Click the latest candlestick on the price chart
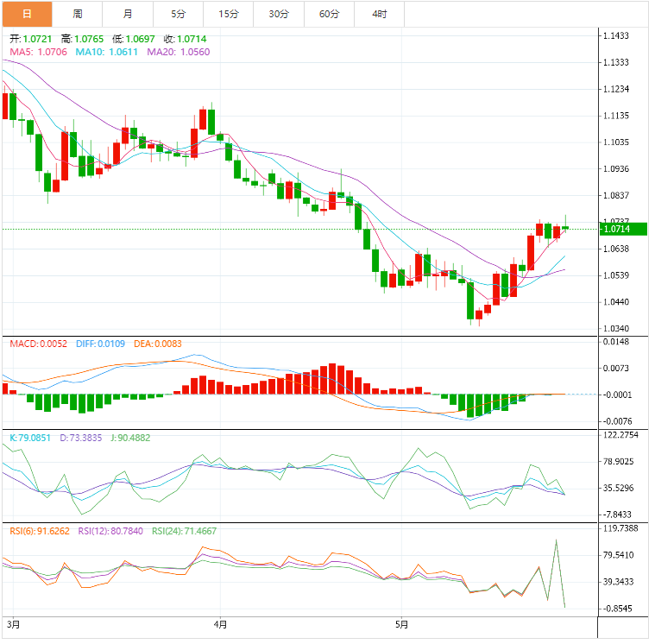Screen dimensions: 655x644 coord(565,228)
